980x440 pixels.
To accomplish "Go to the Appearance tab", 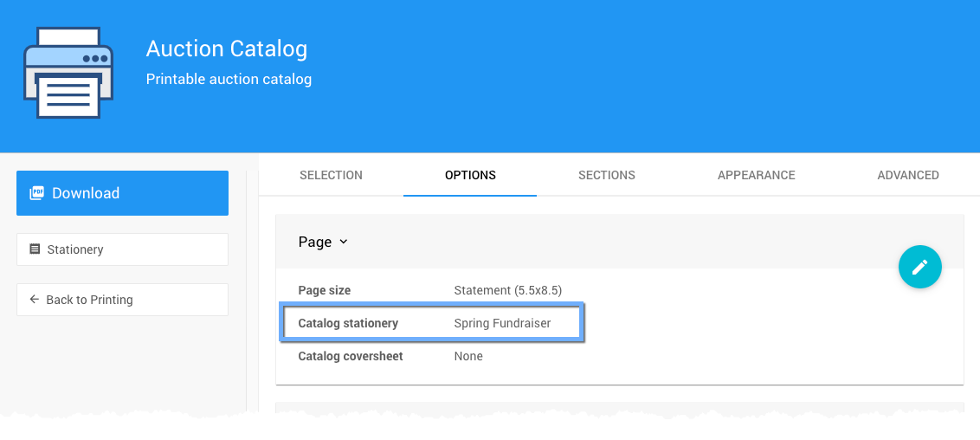I will [756, 175].
